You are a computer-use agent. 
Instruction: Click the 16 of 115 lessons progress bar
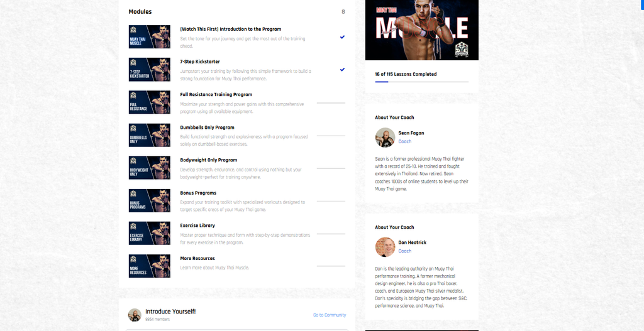422,82
